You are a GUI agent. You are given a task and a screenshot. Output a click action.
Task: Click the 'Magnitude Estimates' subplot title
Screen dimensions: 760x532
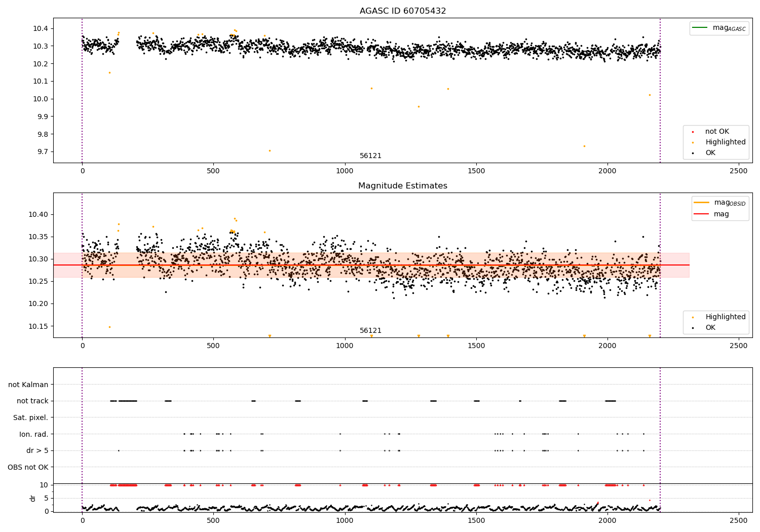click(x=403, y=185)
